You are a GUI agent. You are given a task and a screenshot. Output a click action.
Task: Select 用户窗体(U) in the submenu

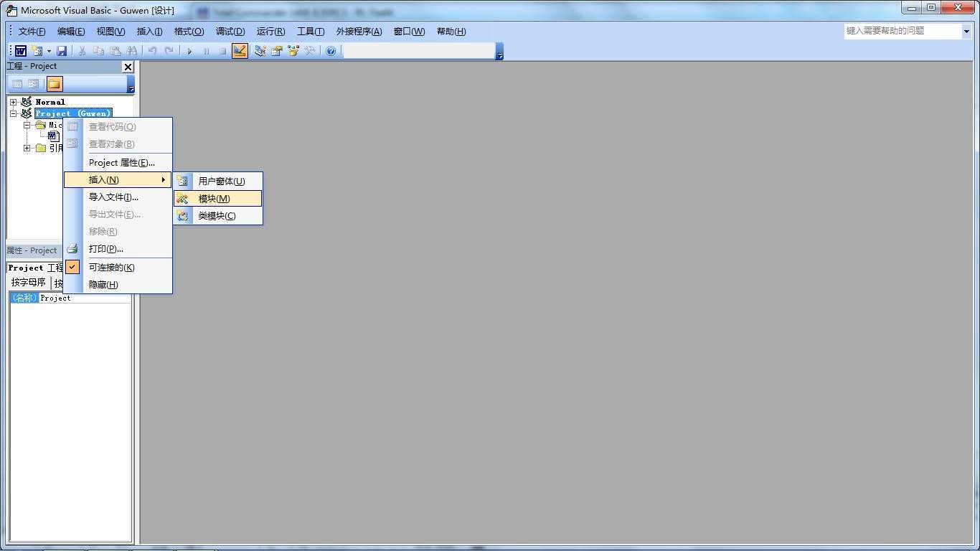tap(218, 182)
